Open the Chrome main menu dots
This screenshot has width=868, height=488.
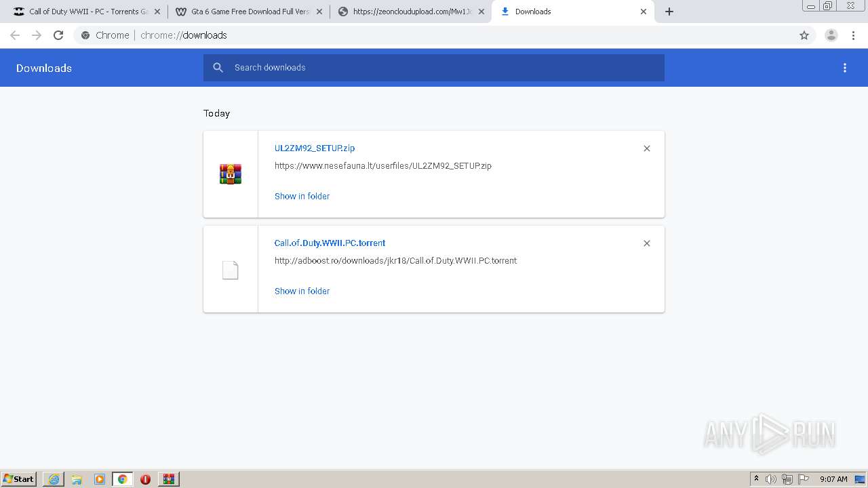pyautogui.click(x=853, y=35)
